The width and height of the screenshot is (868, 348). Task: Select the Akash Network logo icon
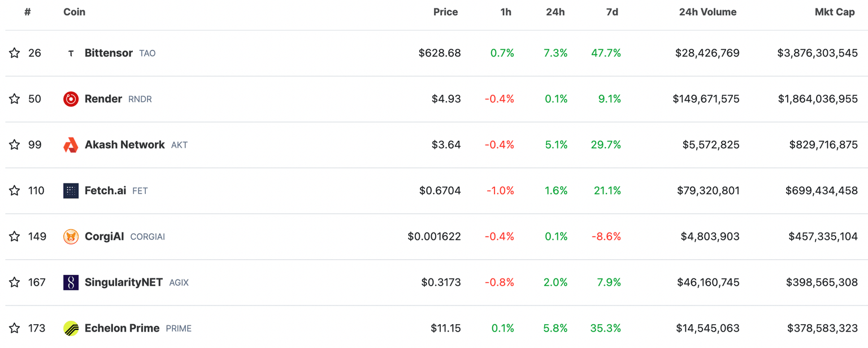tap(71, 144)
